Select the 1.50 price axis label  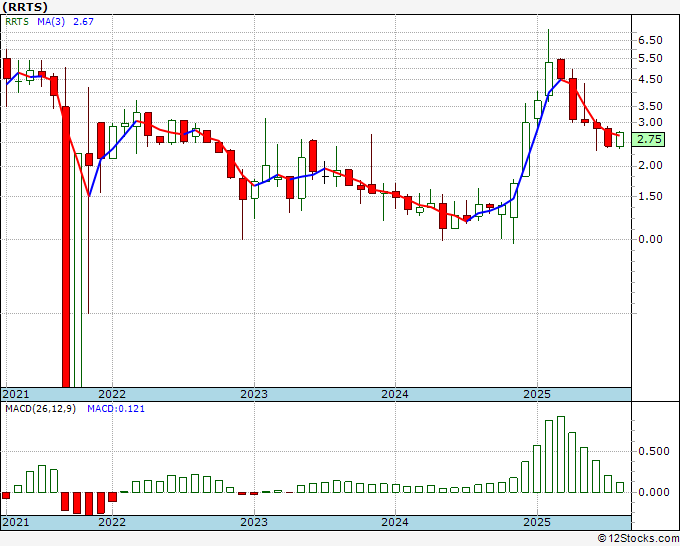coord(650,196)
